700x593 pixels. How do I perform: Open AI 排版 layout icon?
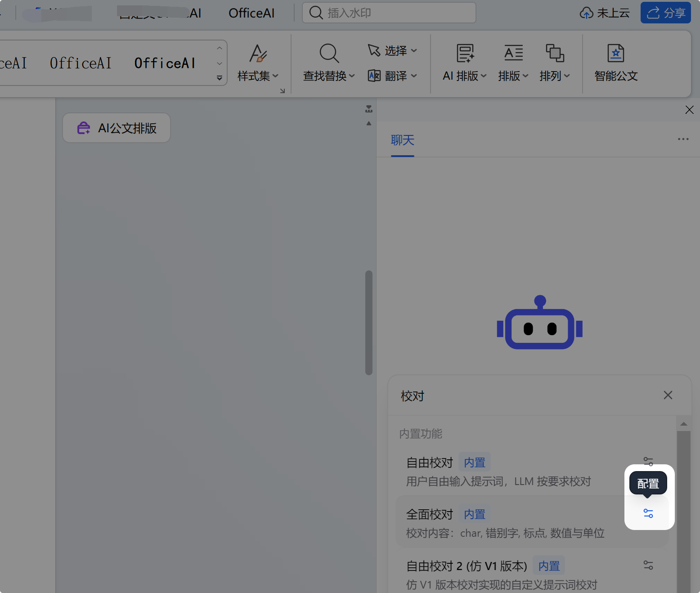point(465,53)
